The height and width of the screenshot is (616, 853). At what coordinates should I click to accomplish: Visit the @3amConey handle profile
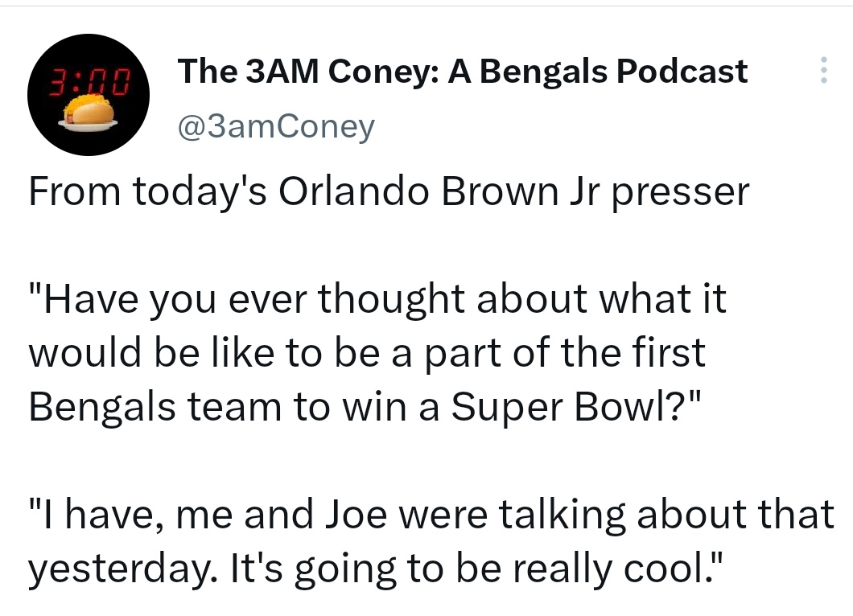coord(276,127)
